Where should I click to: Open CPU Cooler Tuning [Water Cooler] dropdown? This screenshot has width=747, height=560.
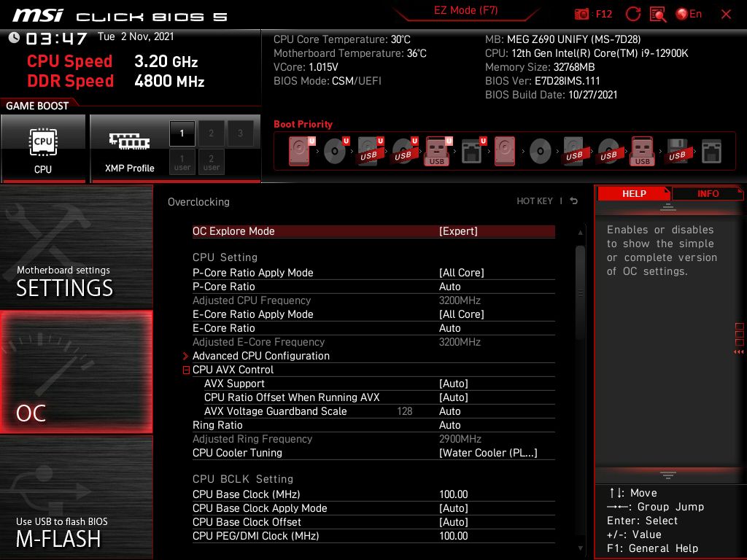click(x=488, y=453)
